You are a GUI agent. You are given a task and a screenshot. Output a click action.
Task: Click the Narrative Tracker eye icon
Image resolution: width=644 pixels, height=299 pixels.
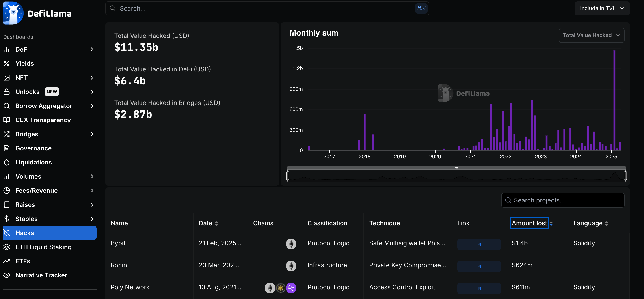(x=7, y=275)
